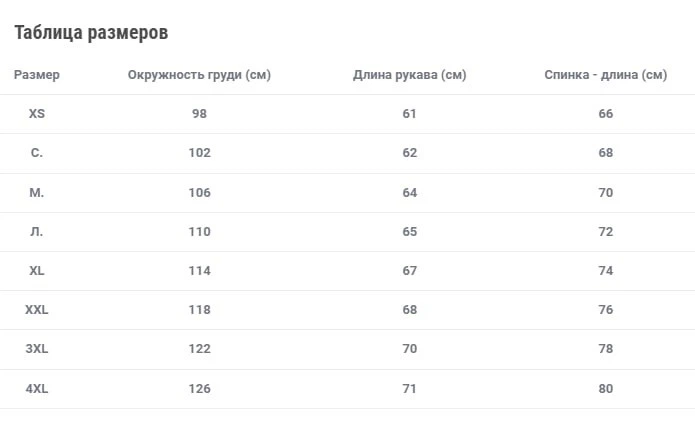This screenshot has width=695, height=429.
Task: Click back length 76 in XXL row
Action: (605, 309)
